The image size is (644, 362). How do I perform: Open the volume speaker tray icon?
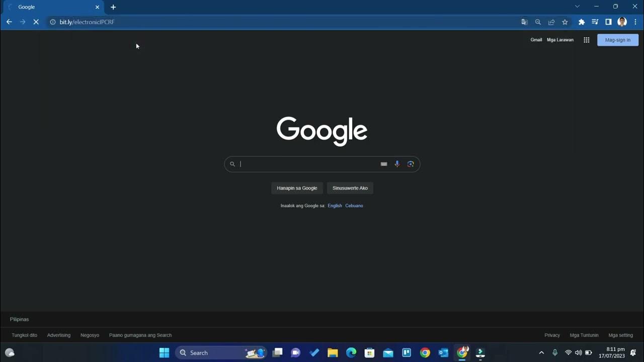578,353
